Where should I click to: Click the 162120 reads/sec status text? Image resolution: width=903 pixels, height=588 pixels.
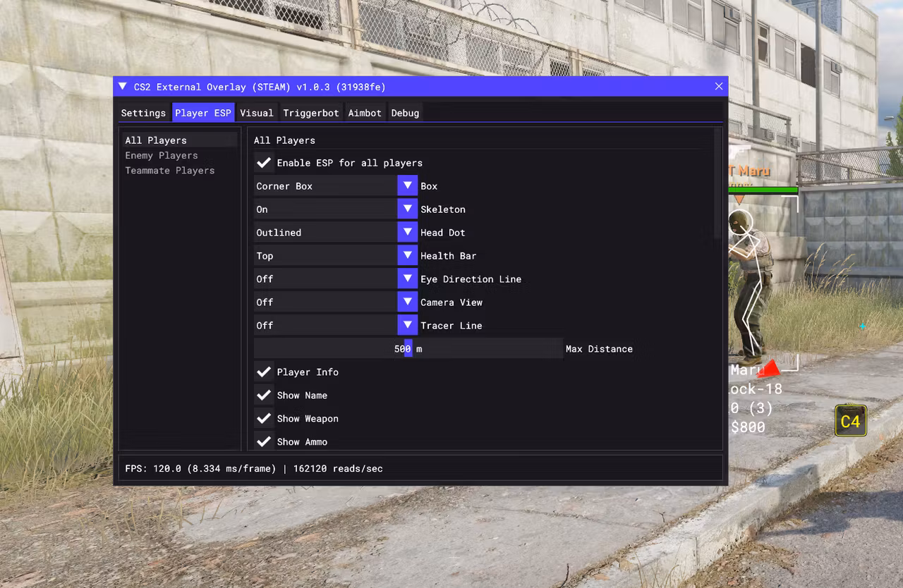point(338,468)
